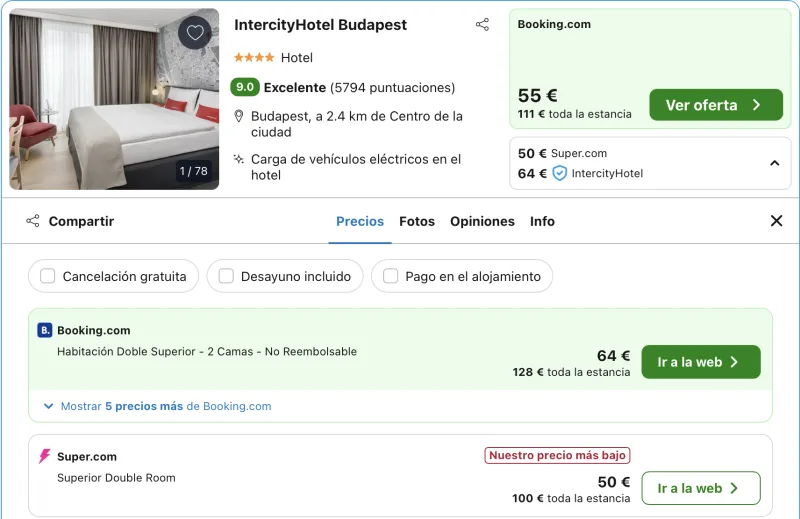Open the hotel room photo thumbnail
This screenshot has width=800, height=519.
114,99
